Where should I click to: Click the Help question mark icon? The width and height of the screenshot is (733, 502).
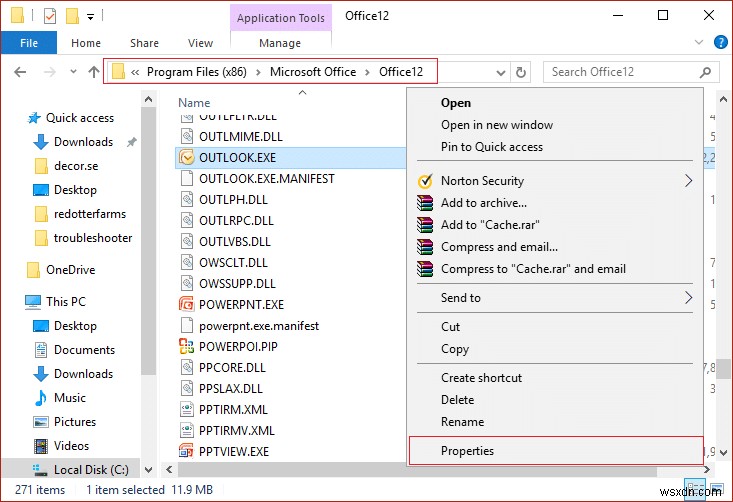click(720, 43)
